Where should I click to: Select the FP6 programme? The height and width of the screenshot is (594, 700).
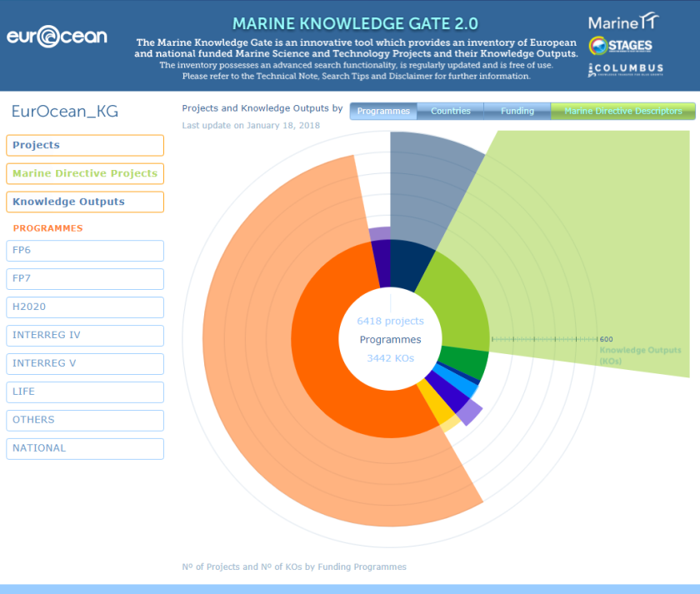(85, 251)
